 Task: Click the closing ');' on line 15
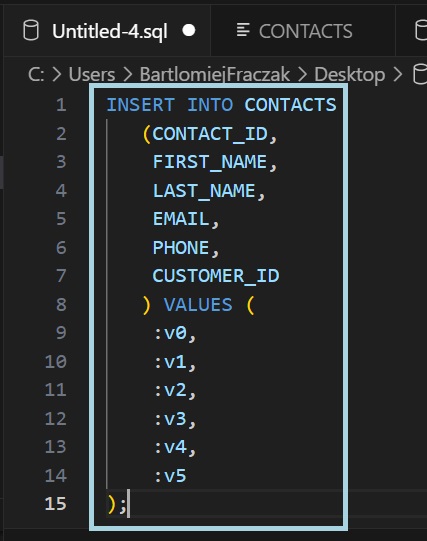[x=117, y=504]
